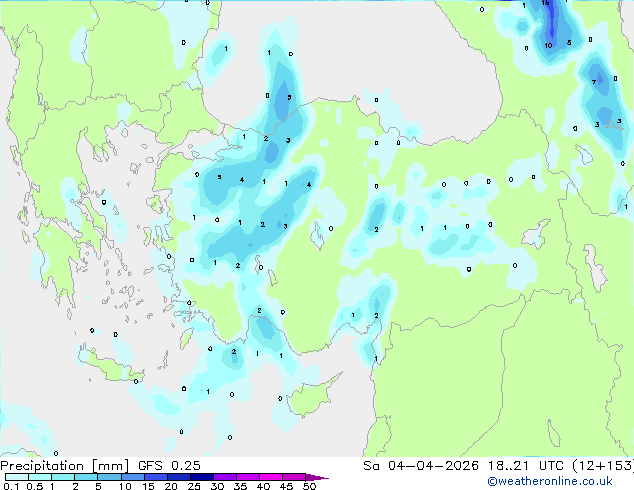This screenshot has height=490, width=634.
Task: Click the 25–30 mm dark blue swatch
Action: click(201, 477)
